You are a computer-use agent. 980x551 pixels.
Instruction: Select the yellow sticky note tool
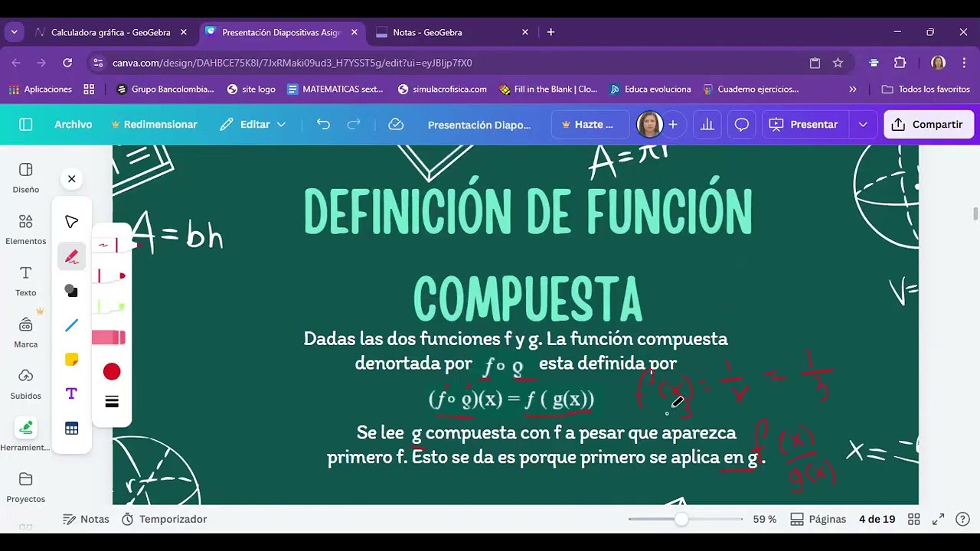pos(71,360)
